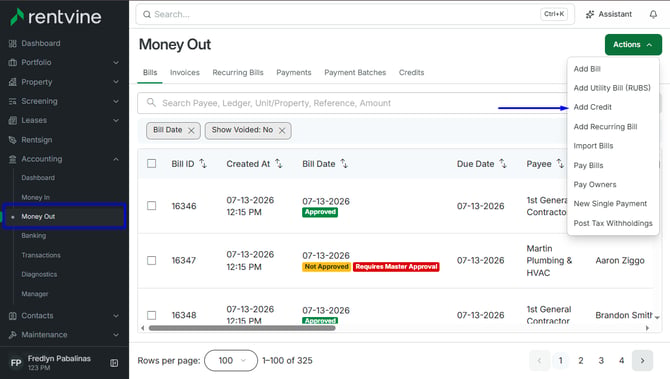Choose Add Utility Bill (RUBS)
Screen dimensions: 670x379
(612, 88)
